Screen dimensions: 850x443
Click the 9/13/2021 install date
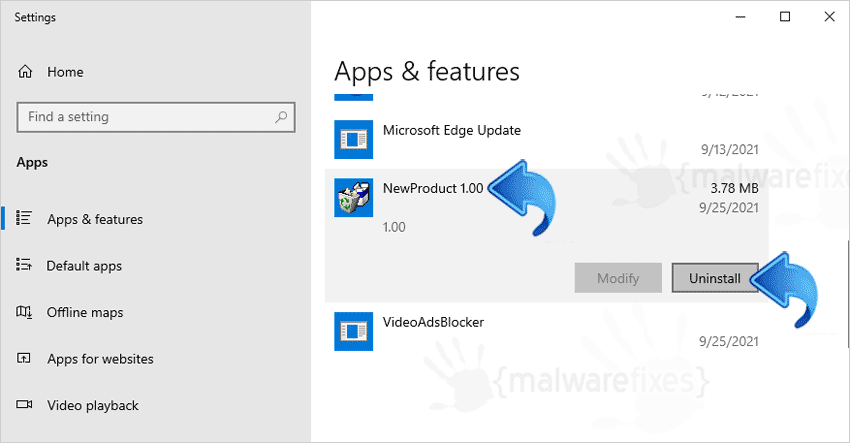[x=730, y=149]
